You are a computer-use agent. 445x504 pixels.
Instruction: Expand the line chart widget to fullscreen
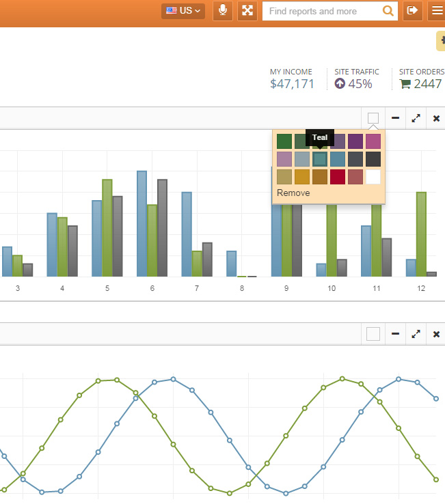(x=416, y=335)
